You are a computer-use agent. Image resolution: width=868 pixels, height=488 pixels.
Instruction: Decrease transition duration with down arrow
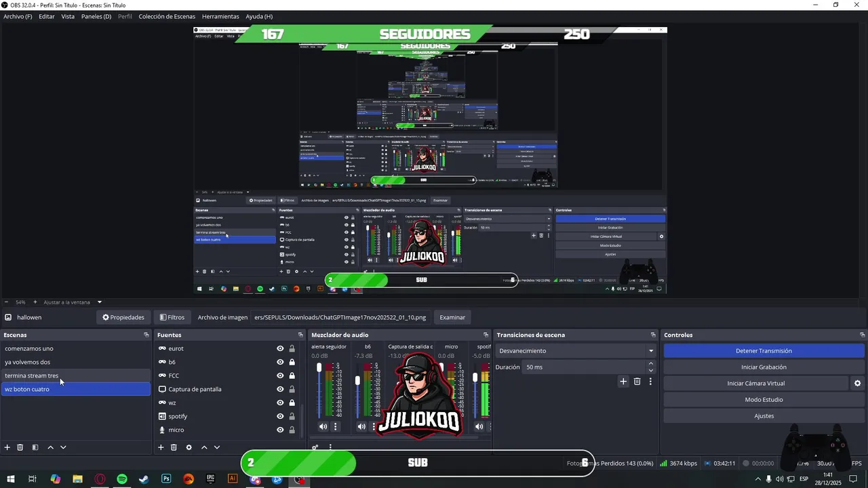coord(651,371)
